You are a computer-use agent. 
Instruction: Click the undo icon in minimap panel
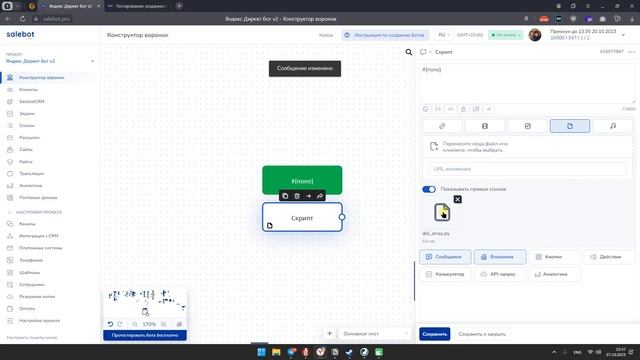[111, 324]
